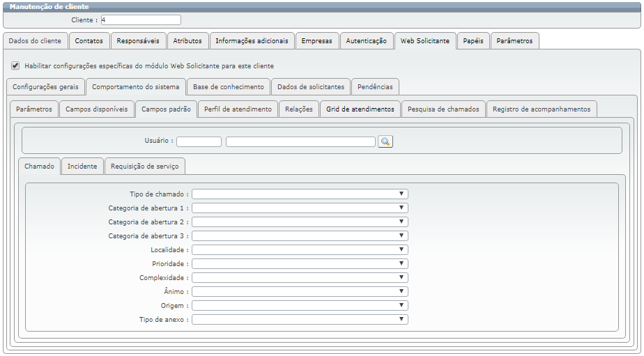Switch to Requisição de serviço tab
This screenshot has width=644, height=356.
pyautogui.click(x=145, y=167)
